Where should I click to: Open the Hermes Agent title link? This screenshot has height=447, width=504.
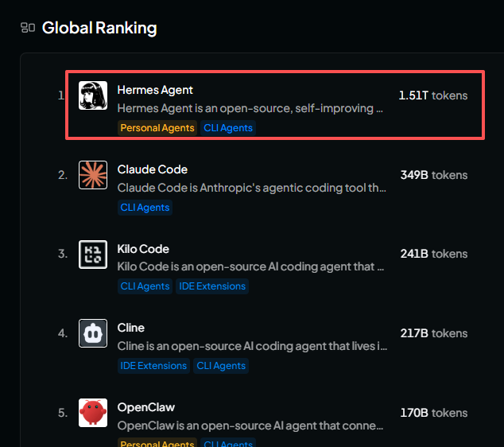tap(155, 90)
